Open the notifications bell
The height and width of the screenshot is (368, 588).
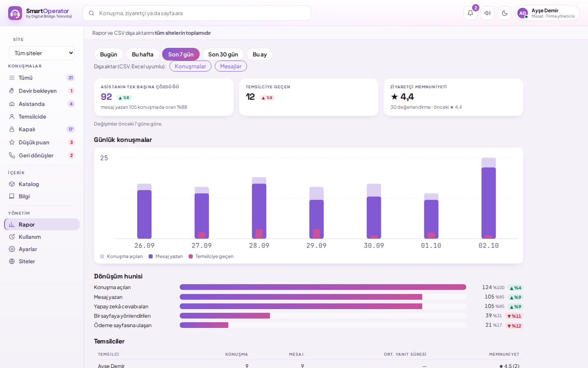click(x=470, y=13)
